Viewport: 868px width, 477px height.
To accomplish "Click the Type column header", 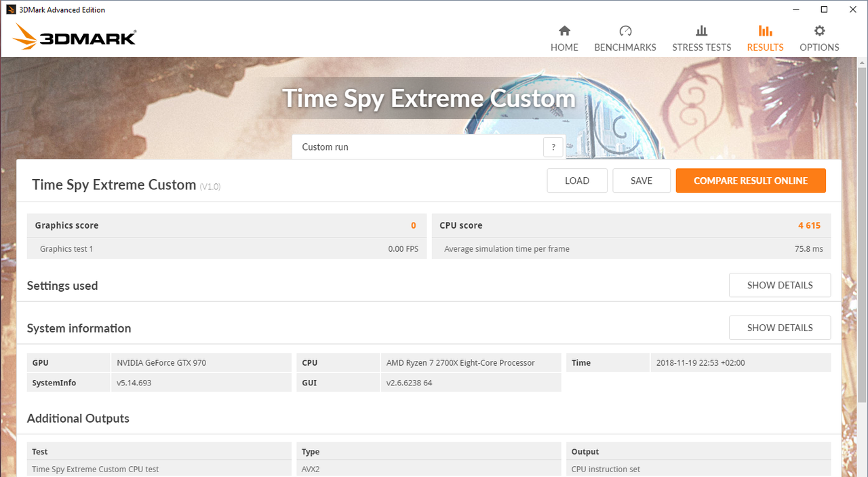I will [x=311, y=452].
